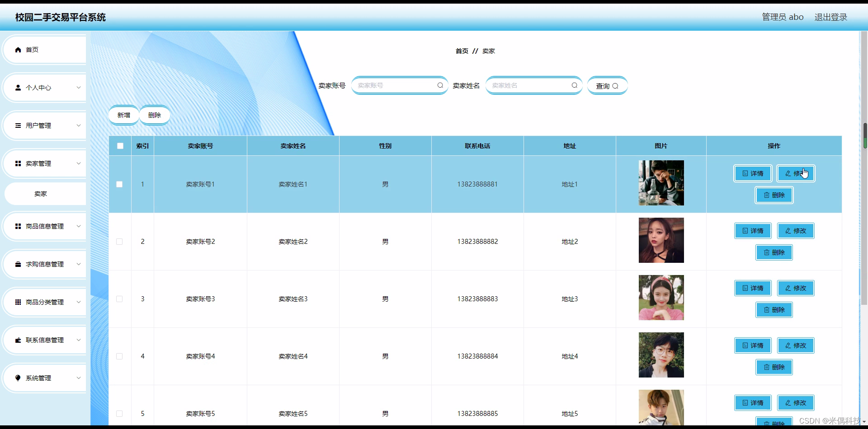This screenshot has width=868, height=429.
Task: Select the person icon next to 个人中心
Action: (x=18, y=87)
